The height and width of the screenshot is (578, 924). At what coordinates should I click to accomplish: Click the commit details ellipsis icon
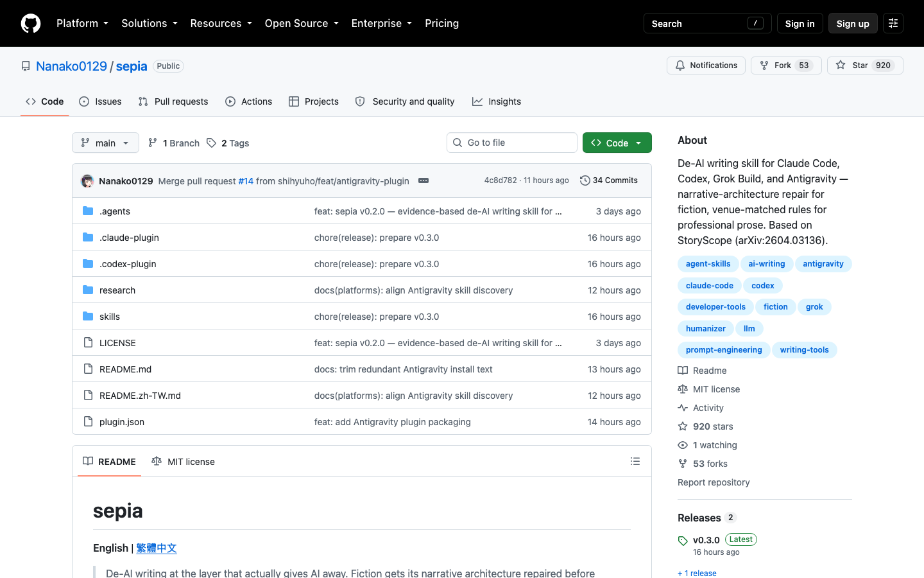click(x=424, y=180)
